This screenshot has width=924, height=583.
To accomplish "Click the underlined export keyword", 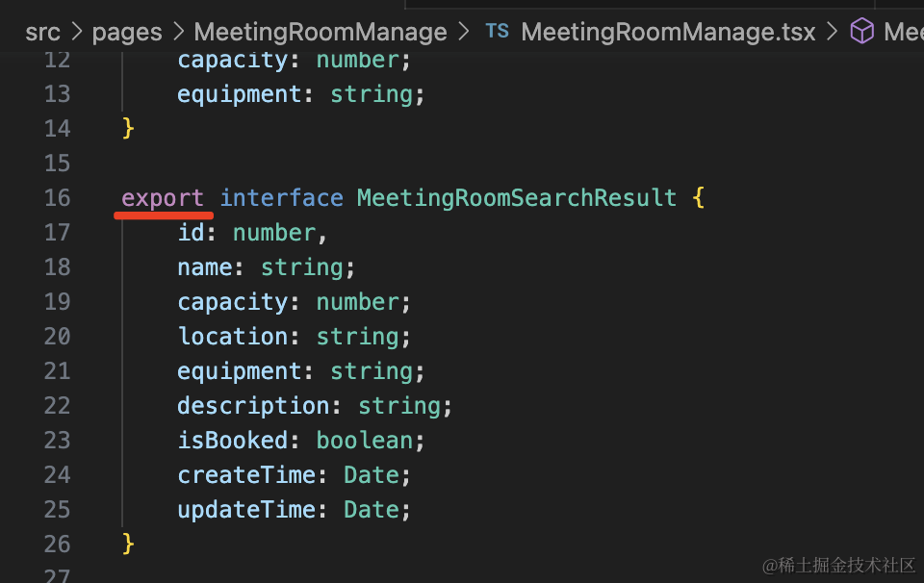I will tap(163, 198).
